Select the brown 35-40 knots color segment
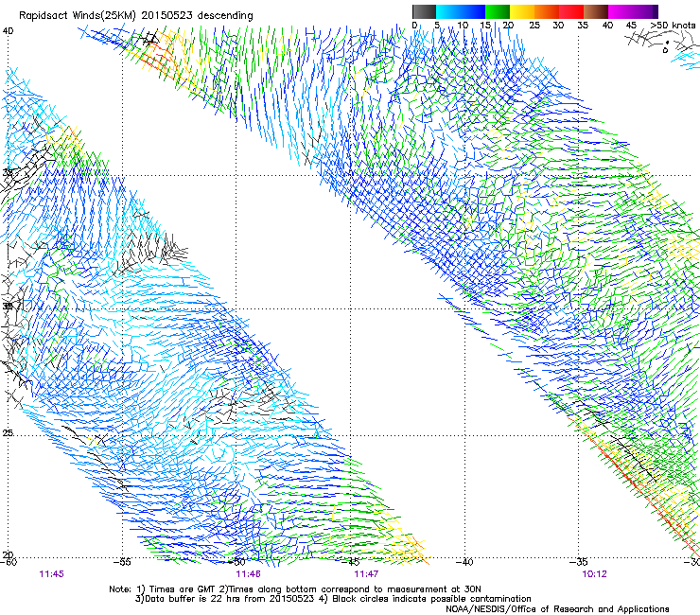The image size is (700, 615). pos(596,11)
